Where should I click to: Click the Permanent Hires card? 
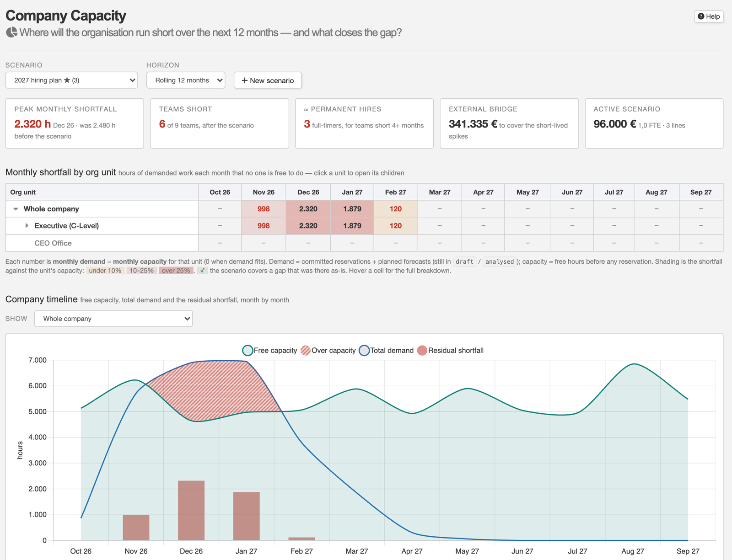point(364,123)
